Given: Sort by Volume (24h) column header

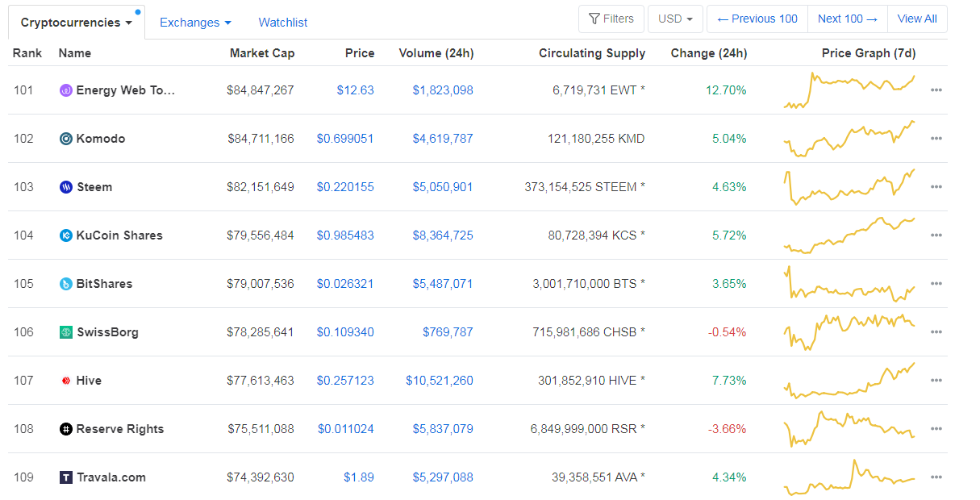Looking at the screenshot, I should 436,53.
